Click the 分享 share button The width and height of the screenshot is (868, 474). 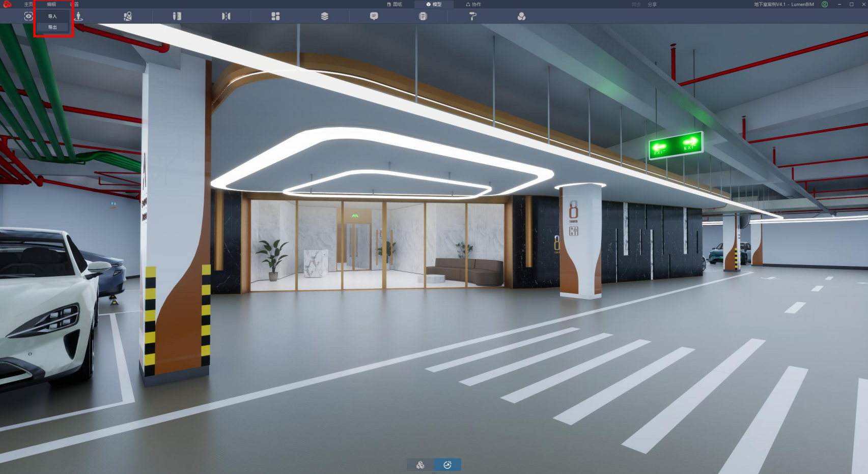[652, 4]
